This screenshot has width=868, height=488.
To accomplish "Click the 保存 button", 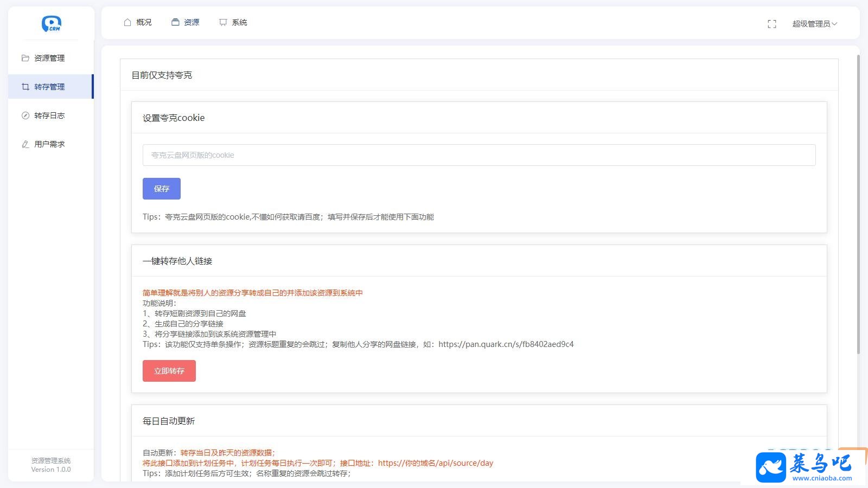I will click(x=162, y=189).
